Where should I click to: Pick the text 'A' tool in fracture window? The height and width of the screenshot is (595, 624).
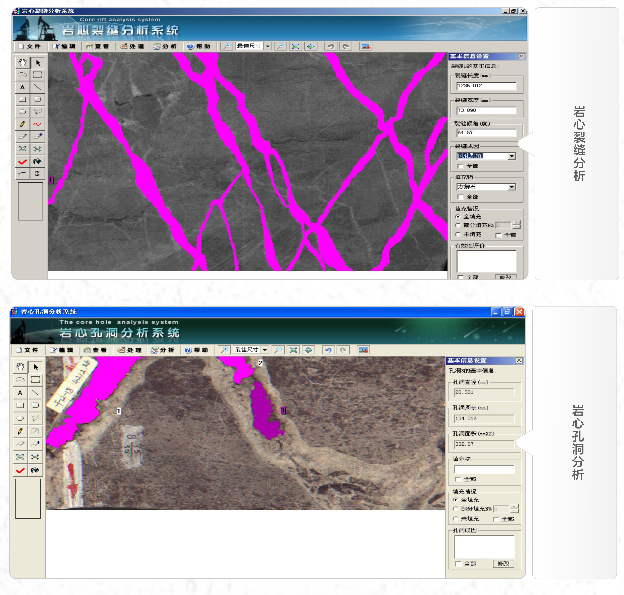tap(22, 87)
